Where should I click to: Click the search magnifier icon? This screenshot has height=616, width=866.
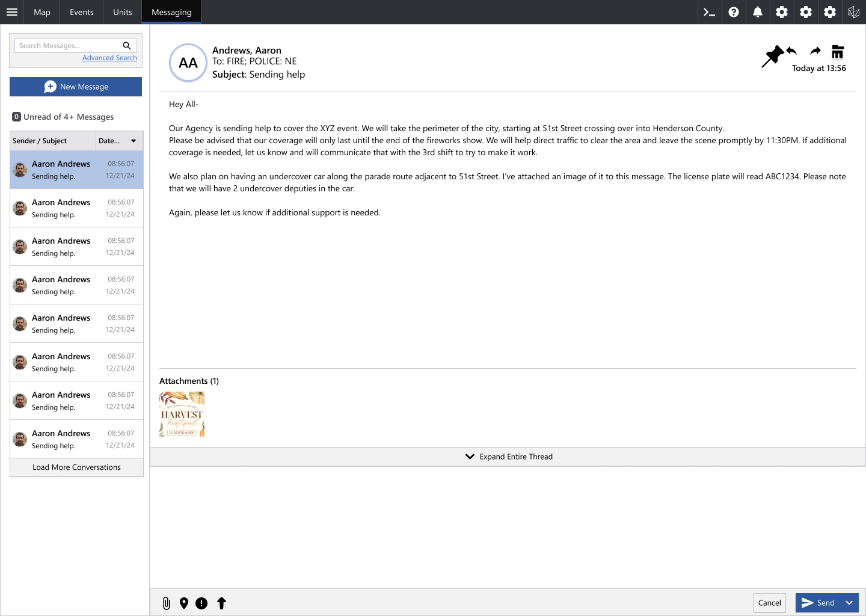(x=127, y=46)
